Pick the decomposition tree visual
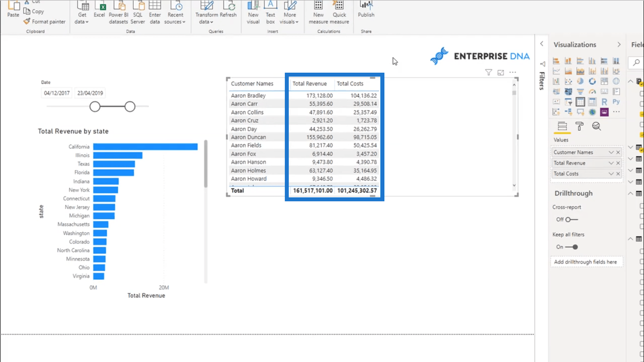This screenshot has width=644, height=362. (568, 112)
